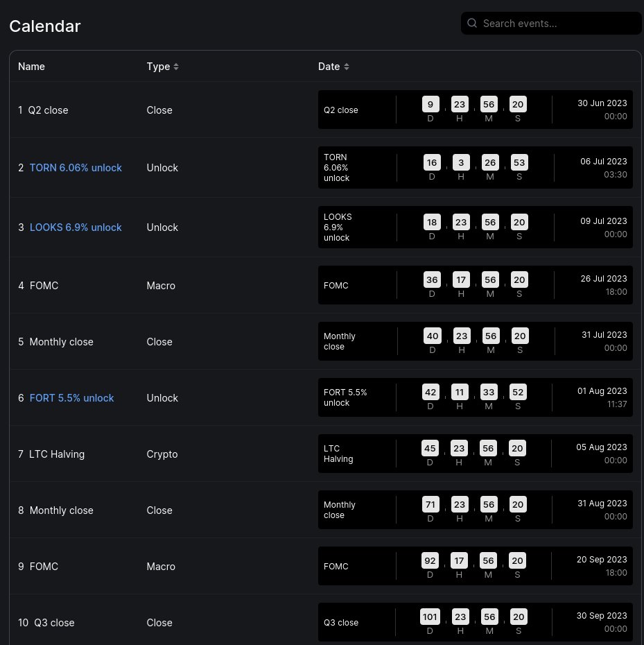
Task: Click LTC Halving label in countdown card
Action: coord(338,454)
